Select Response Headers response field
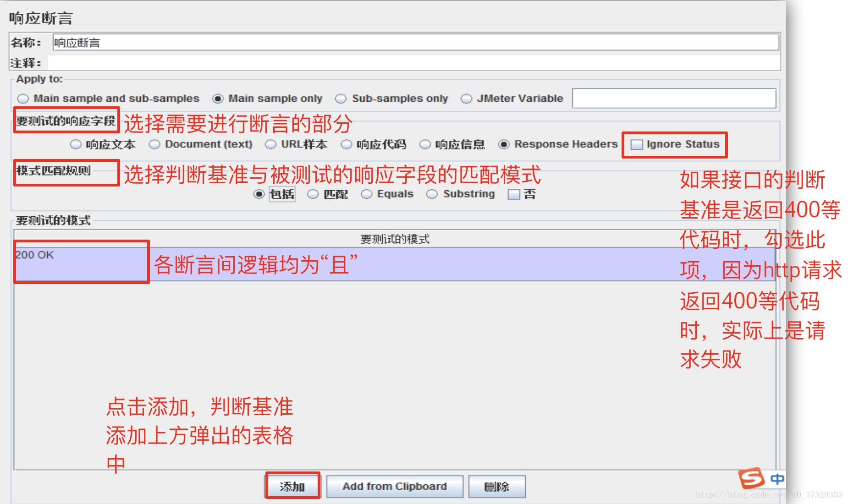 504,144
